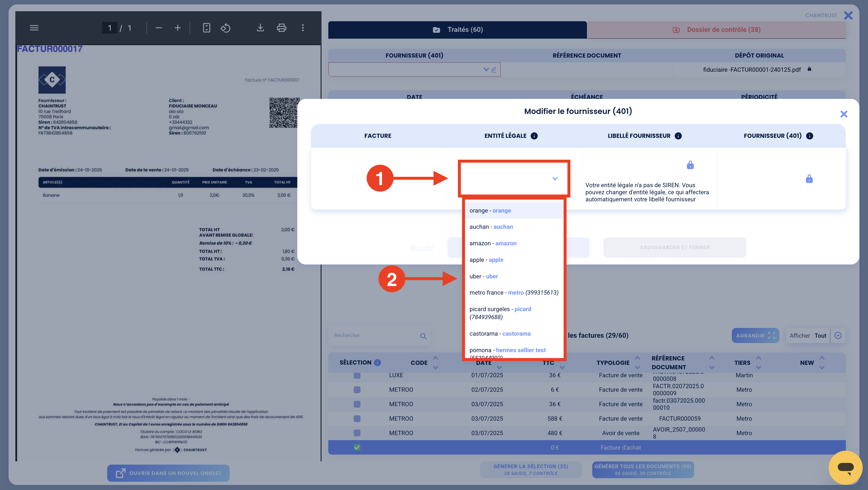The width and height of the screenshot is (868, 490).
Task: Choose apple from the entity list
Action: [x=514, y=260]
